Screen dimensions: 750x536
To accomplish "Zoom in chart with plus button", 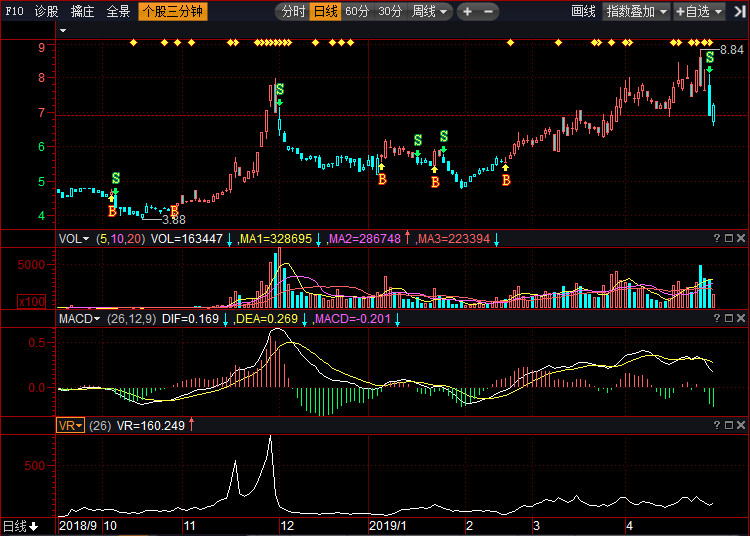I will click(467, 11).
